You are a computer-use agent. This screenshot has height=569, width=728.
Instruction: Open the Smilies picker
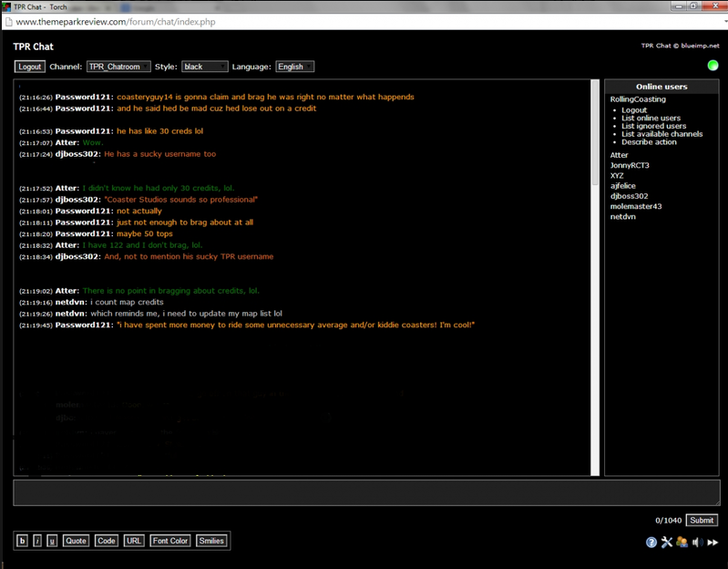(x=210, y=541)
